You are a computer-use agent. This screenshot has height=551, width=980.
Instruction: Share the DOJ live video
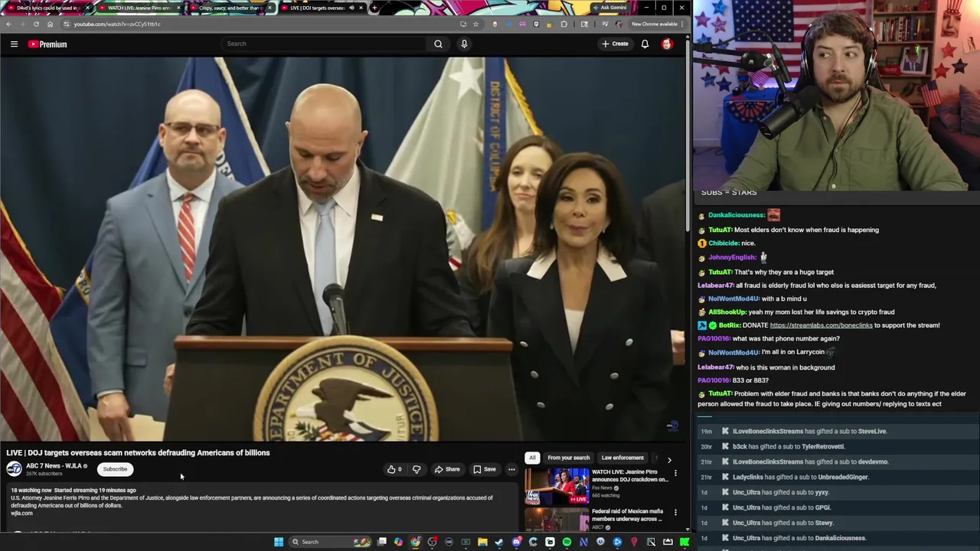pos(447,469)
